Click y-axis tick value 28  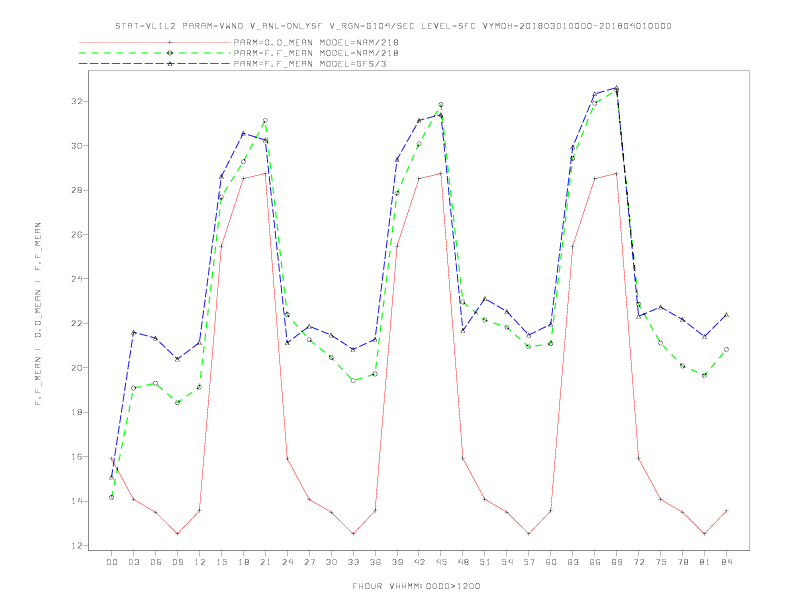coord(77,190)
